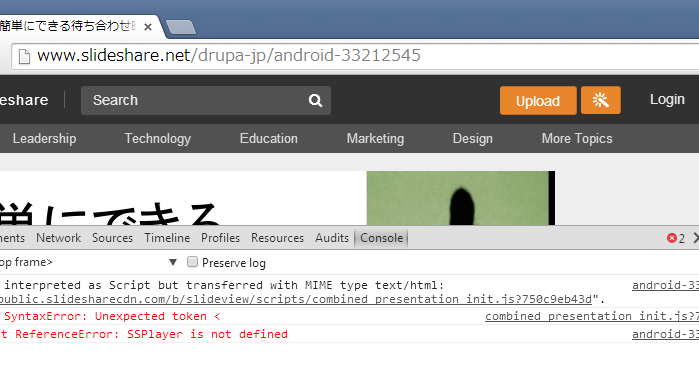Open the top frame selector dropdown
This screenshot has height=367, width=699.
173,262
